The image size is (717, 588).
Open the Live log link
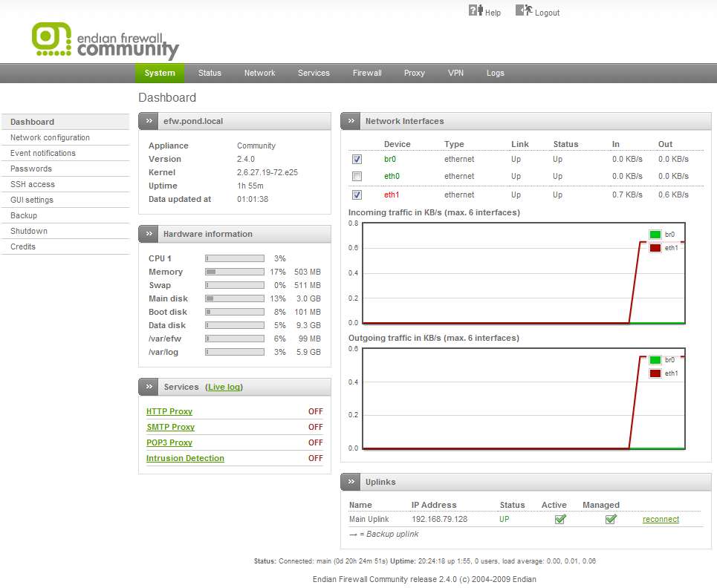coord(224,387)
